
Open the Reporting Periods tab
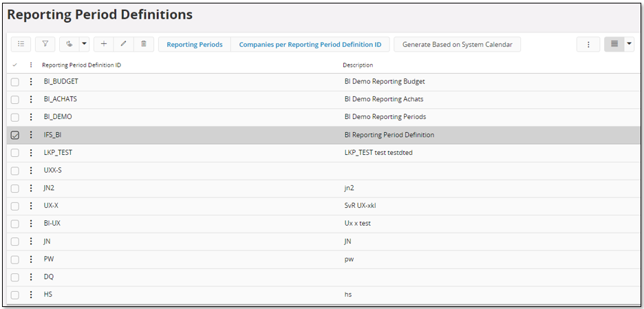(195, 44)
